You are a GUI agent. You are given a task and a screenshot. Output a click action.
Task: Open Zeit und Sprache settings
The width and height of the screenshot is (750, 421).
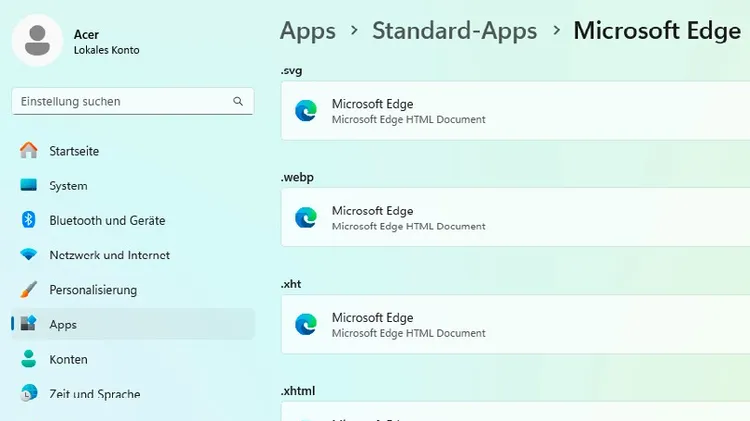click(x=133, y=394)
